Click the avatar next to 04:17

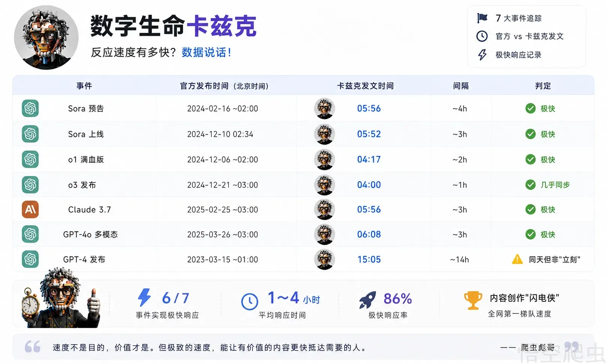pos(325,160)
